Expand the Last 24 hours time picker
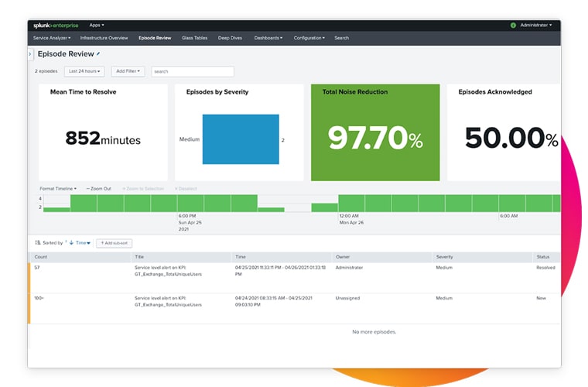This screenshot has height=387, width=588. tap(84, 71)
